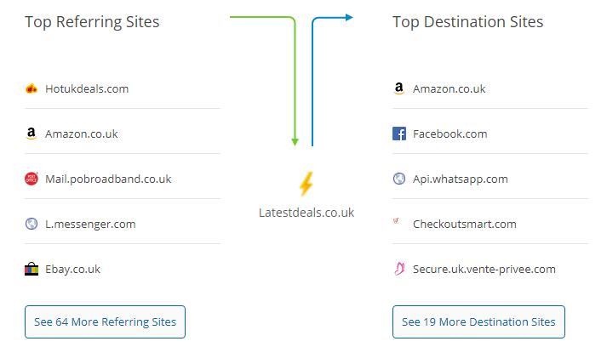Screen dimensions: 607x364
Task: Open Mail.pobroadband.co.uk link
Action: coord(108,179)
